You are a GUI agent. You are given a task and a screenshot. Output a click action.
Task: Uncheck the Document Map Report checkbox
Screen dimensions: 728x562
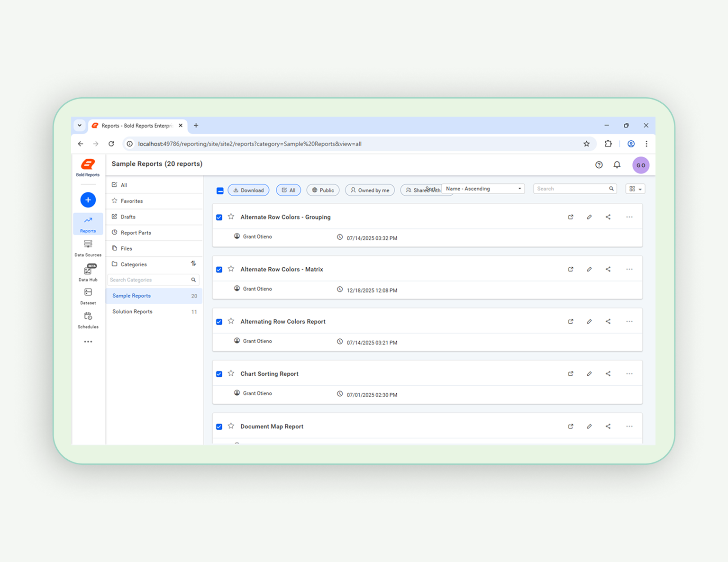coord(219,426)
